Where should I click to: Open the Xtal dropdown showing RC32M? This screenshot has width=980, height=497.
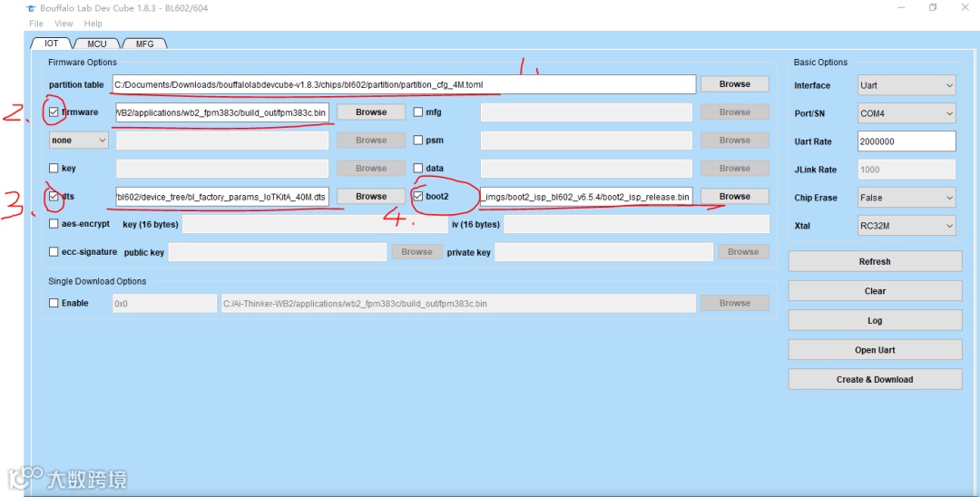click(x=906, y=226)
